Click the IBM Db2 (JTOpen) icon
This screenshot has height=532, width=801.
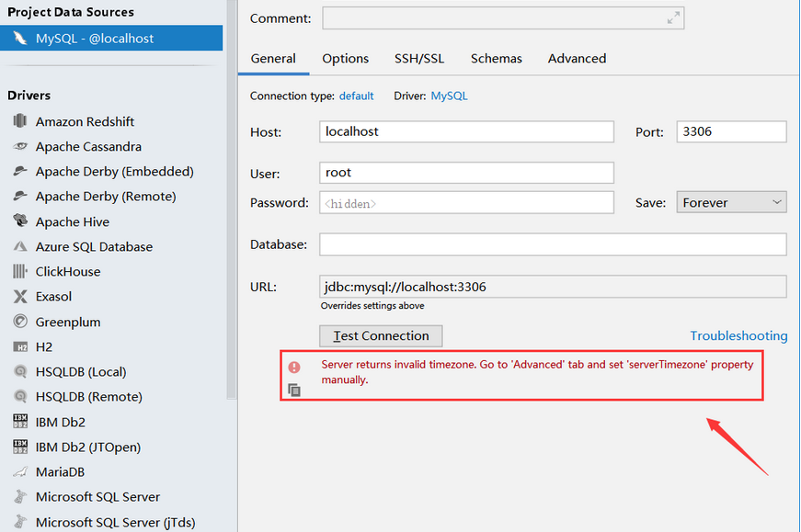(x=20, y=447)
